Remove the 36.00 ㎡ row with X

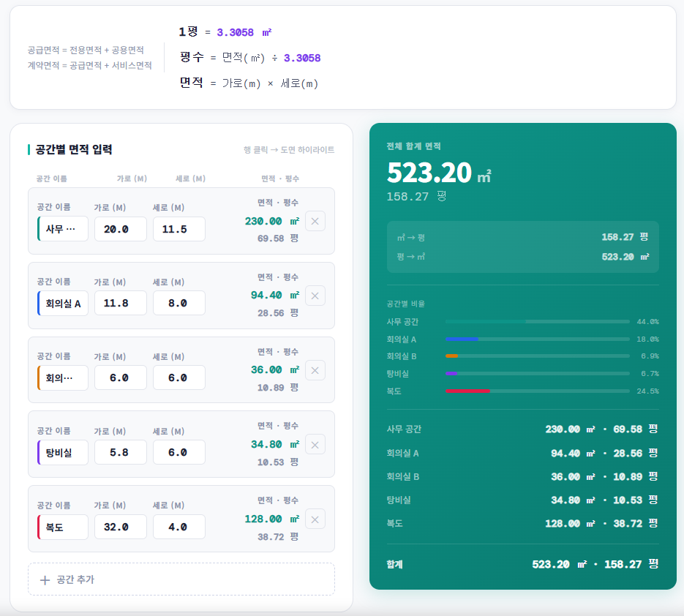[x=315, y=370]
